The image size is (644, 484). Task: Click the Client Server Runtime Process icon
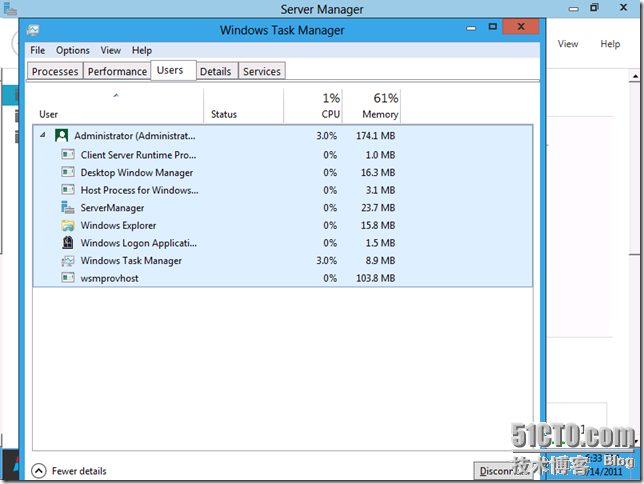click(68, 154)
